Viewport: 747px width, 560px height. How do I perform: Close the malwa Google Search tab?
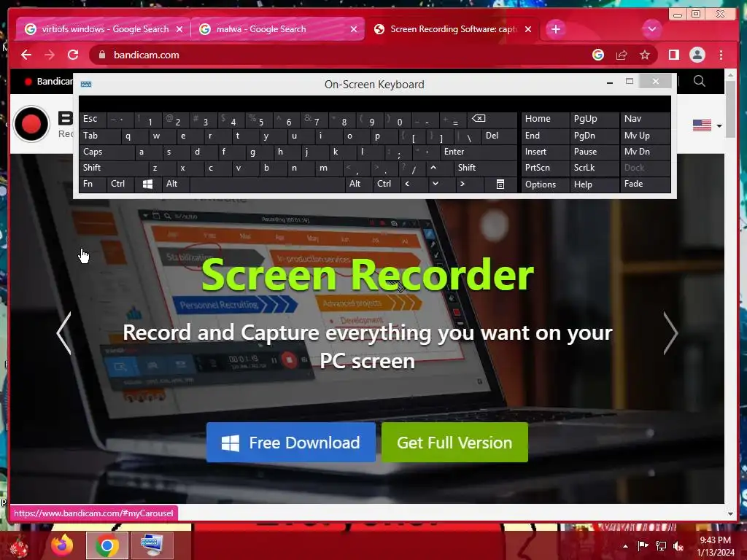click(354, 29)
